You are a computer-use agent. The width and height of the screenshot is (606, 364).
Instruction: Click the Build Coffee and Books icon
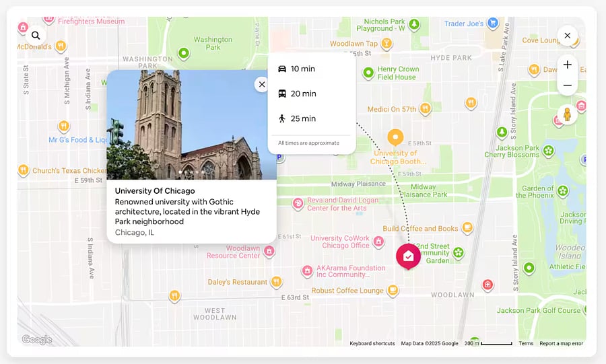[467, 227]
